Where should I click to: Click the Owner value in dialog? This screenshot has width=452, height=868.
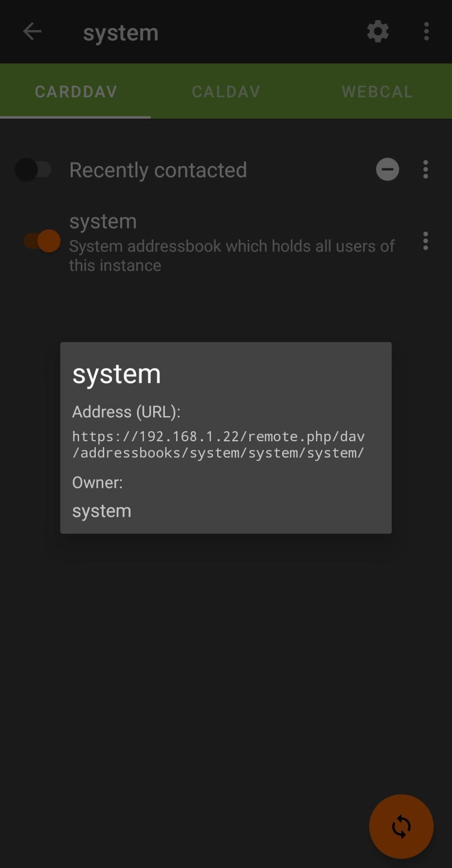(x=102, y=511)
